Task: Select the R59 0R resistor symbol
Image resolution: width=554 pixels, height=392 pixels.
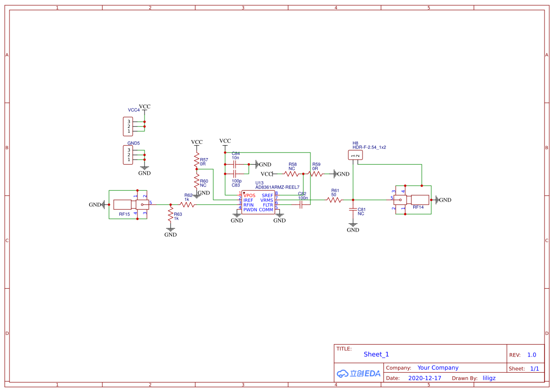Action: 315,174
